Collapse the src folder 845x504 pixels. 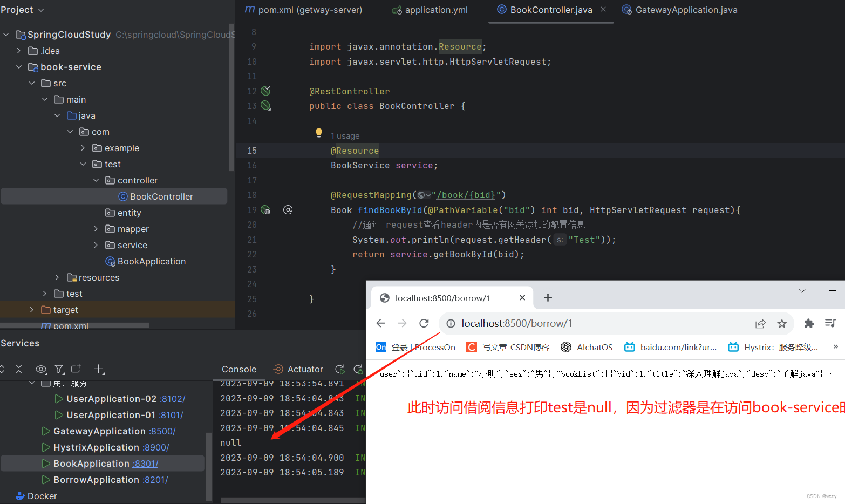[x=32, y=83]
